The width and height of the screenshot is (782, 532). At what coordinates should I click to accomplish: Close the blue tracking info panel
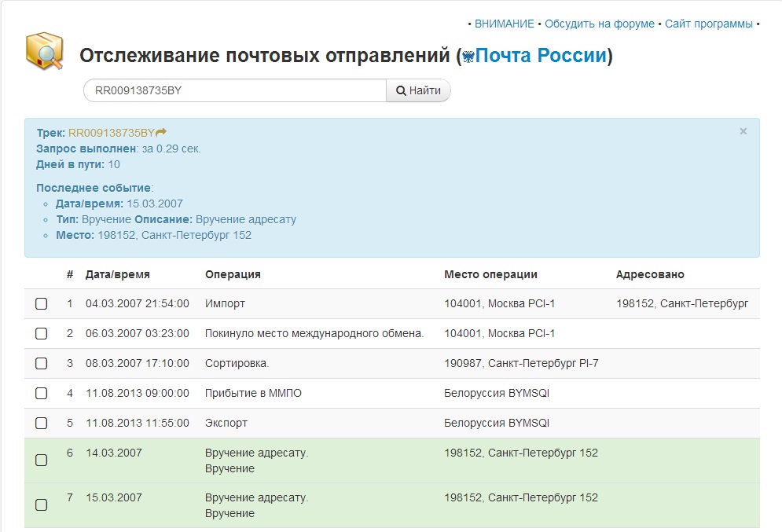(743, 132)
